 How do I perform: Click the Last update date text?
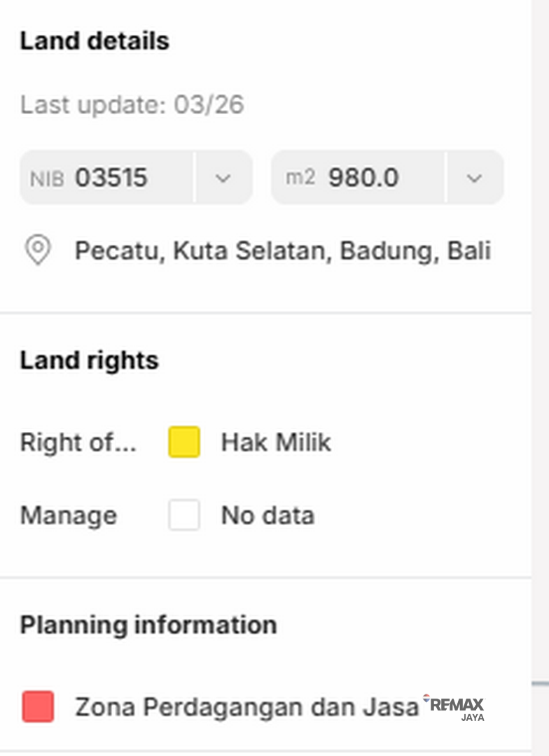pos(132,105)
